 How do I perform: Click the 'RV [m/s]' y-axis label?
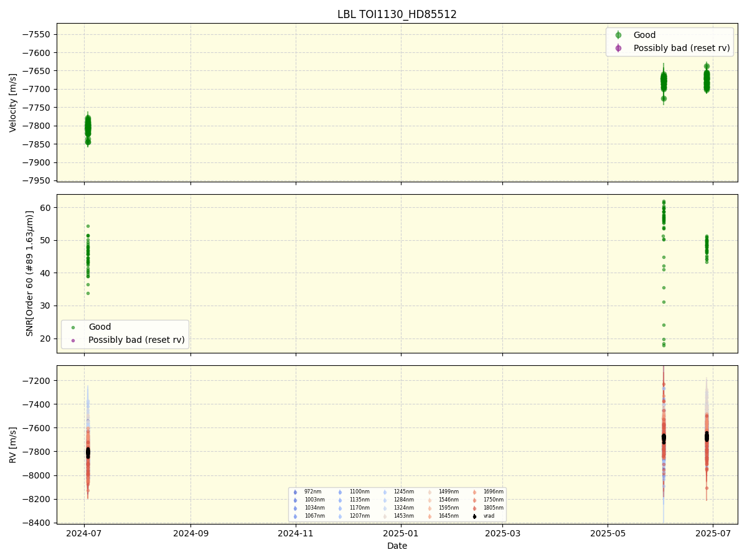(x=13, y=444)
